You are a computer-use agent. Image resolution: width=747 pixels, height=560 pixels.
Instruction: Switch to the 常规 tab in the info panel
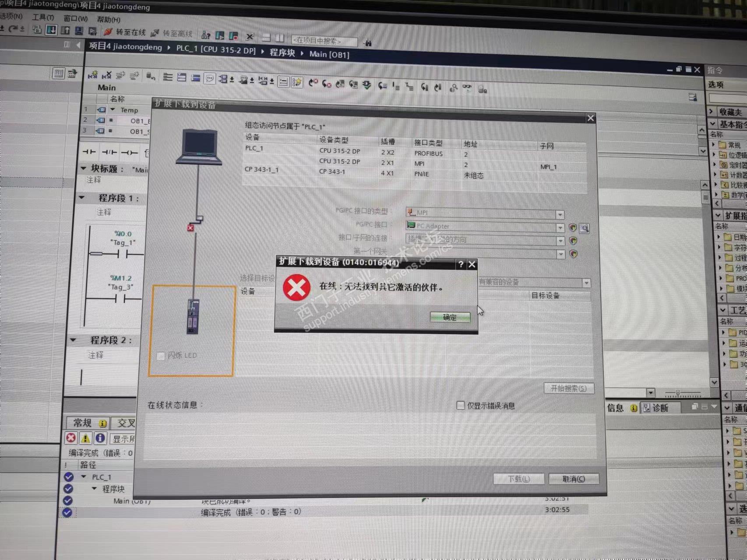point(88,423)
